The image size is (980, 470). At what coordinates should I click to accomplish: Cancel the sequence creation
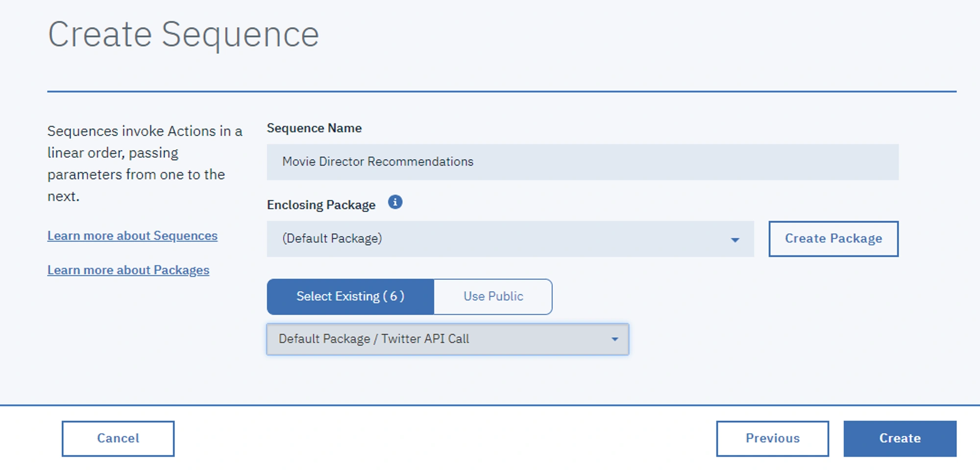[118, 438]
